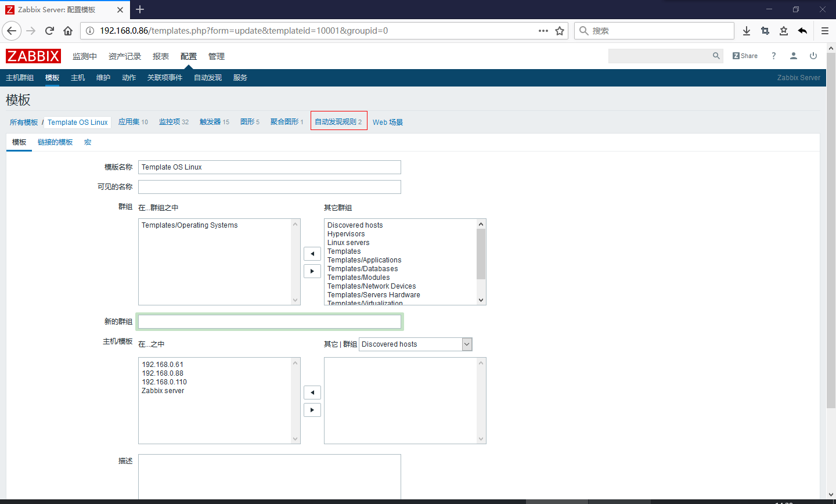The height and width of the screenshot is (504, 836).
Task: Open 资产记录 main menu
Action: 125,56
